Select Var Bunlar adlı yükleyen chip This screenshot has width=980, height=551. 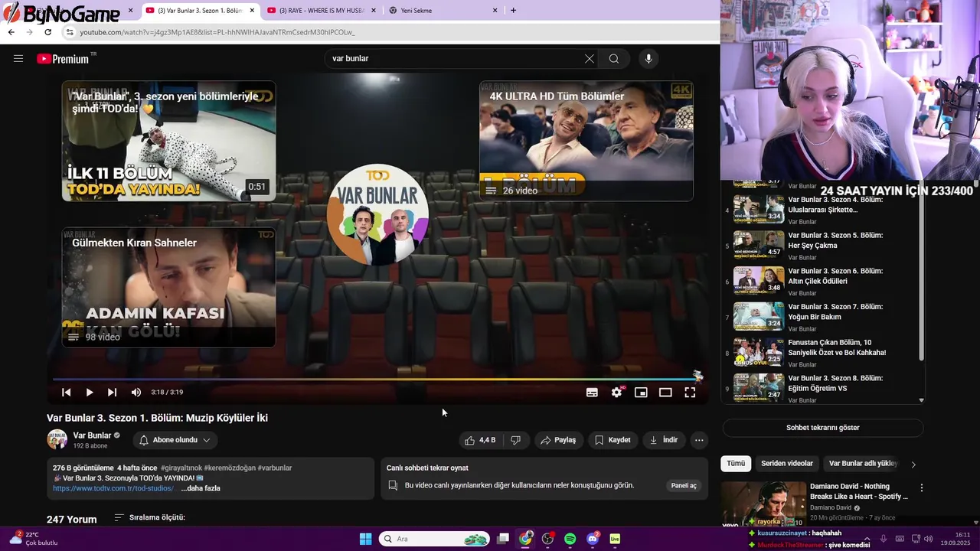click(x=863, y=464)
